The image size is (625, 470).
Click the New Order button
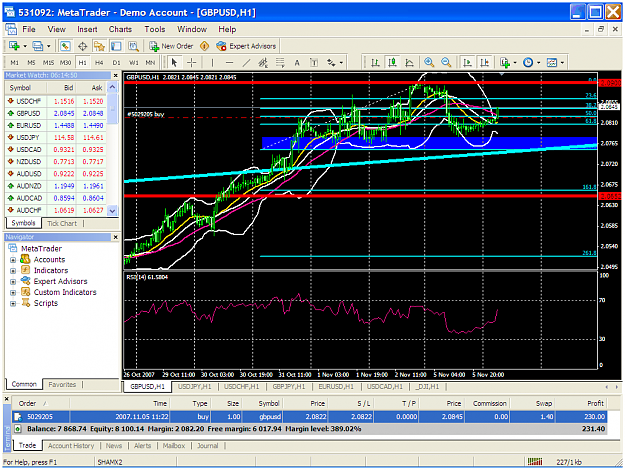(x=171, y=46)
